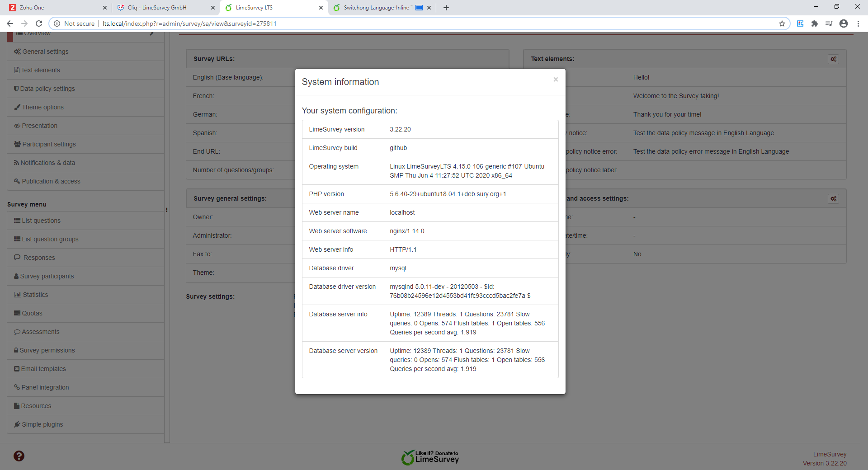Open Participant settings

85,144
